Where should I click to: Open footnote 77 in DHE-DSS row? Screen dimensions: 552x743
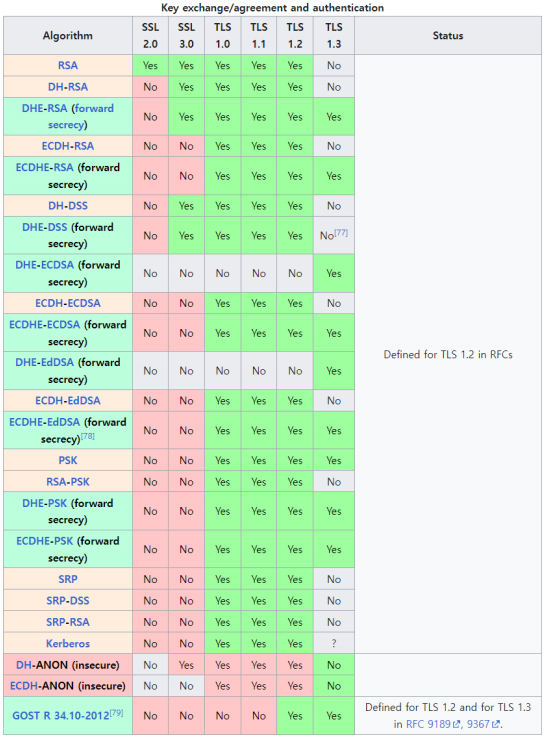click(341, 233)
